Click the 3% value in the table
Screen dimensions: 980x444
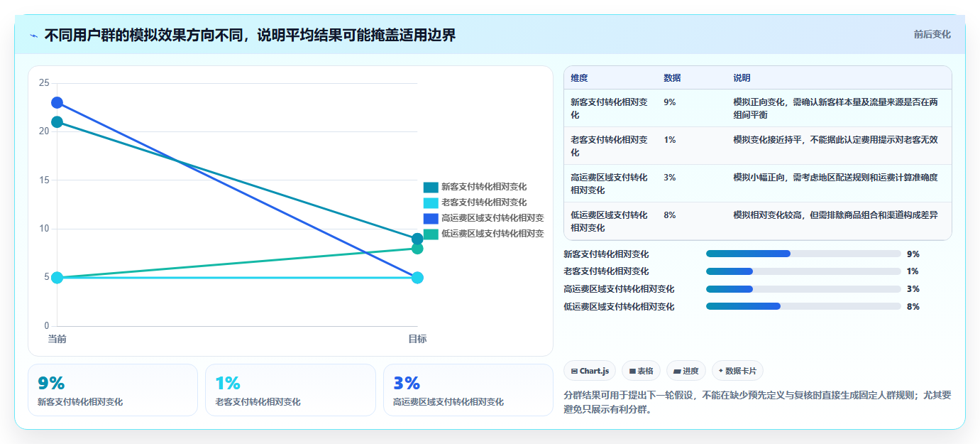pyautogui.click(x=670, y=178)
